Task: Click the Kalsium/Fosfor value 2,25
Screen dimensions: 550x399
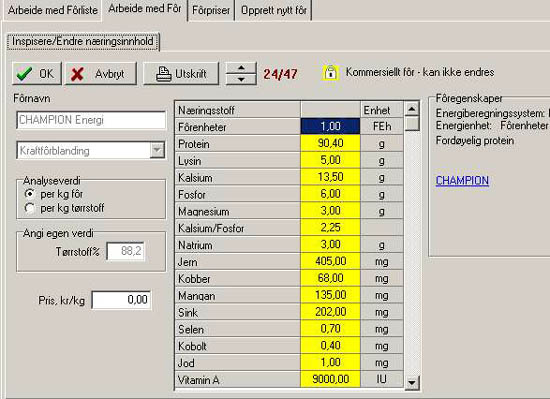Action: coord(330,227)
